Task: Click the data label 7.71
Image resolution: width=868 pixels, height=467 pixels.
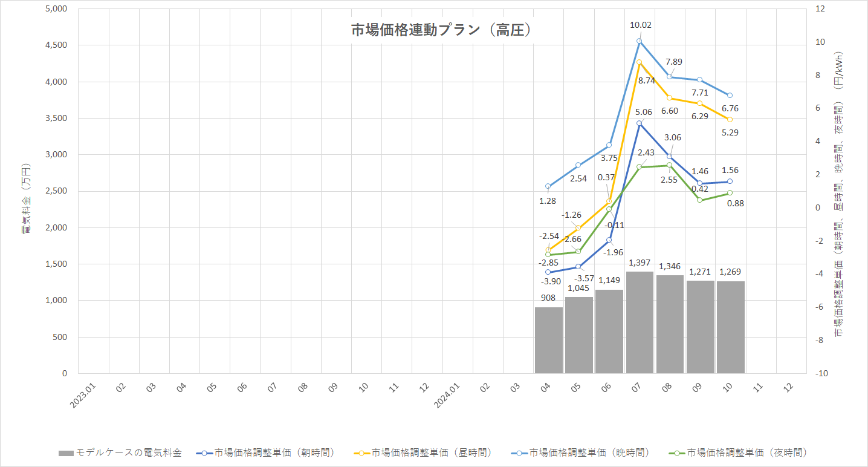Action: [699, 93]
